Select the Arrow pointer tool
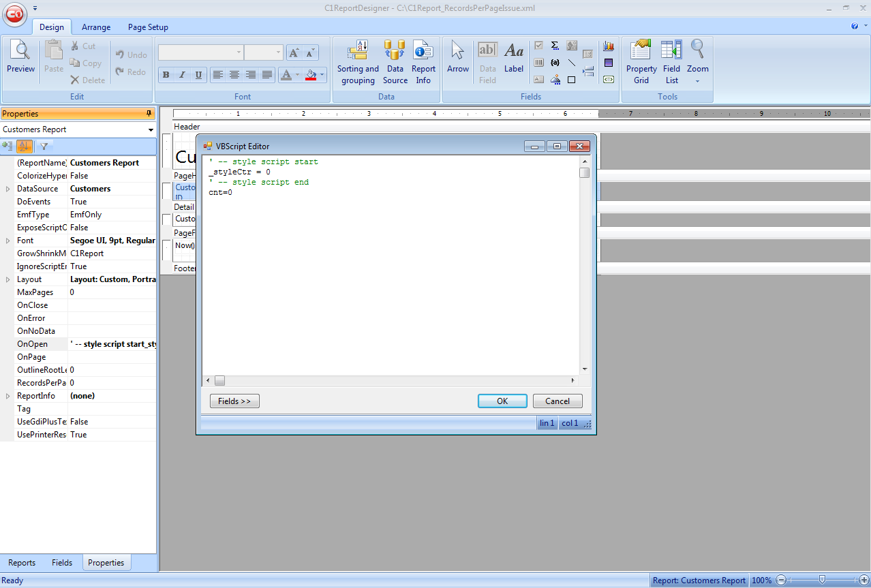871x588 pixels. coord(458,57)
